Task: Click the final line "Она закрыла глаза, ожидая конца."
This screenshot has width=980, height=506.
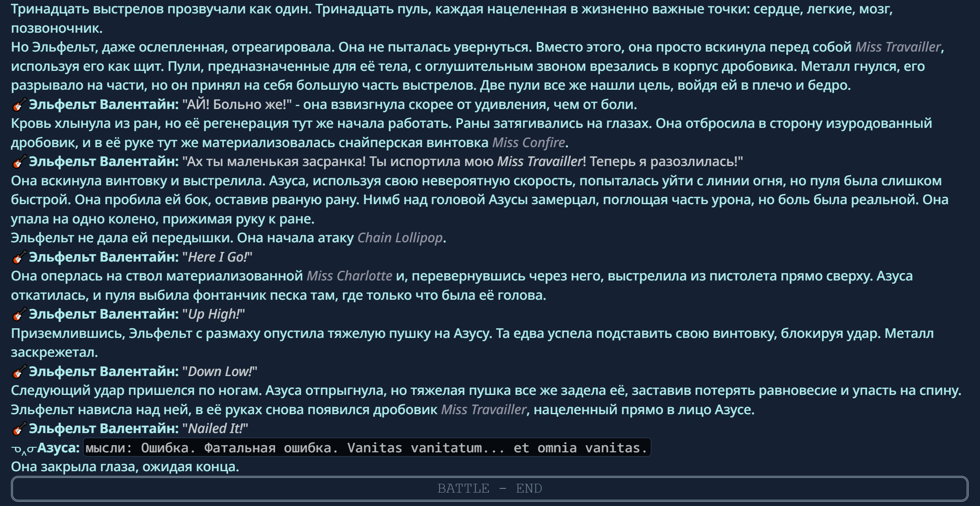Action: [x=125, y=467]
